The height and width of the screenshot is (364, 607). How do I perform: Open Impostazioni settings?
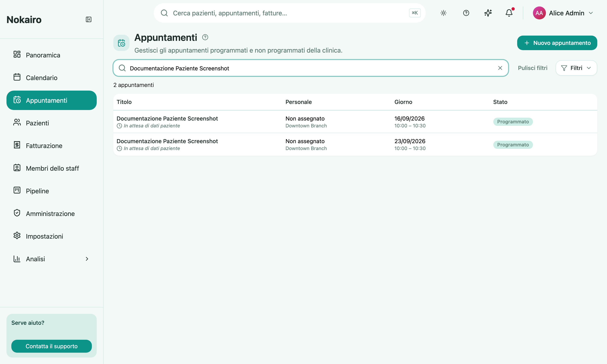52,236
